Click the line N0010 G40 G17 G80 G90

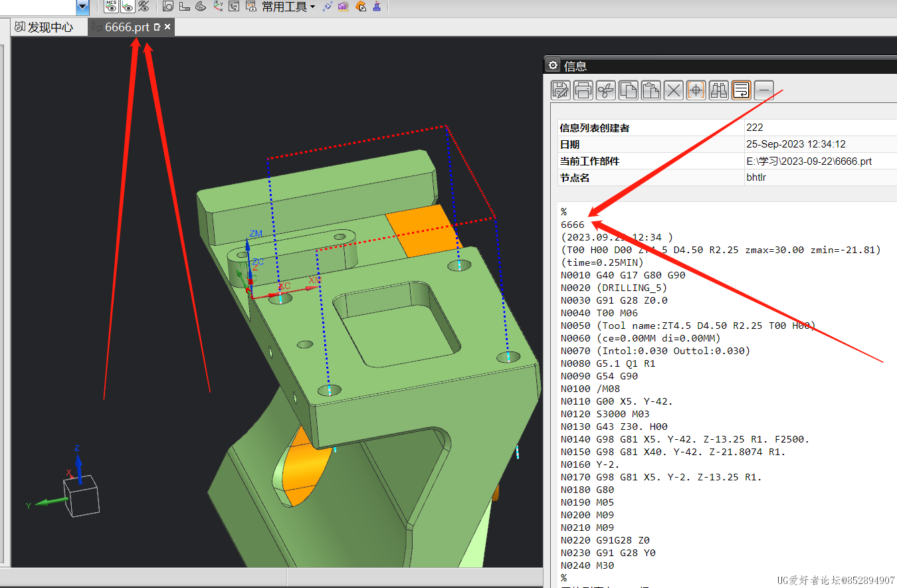click(623, 275)
